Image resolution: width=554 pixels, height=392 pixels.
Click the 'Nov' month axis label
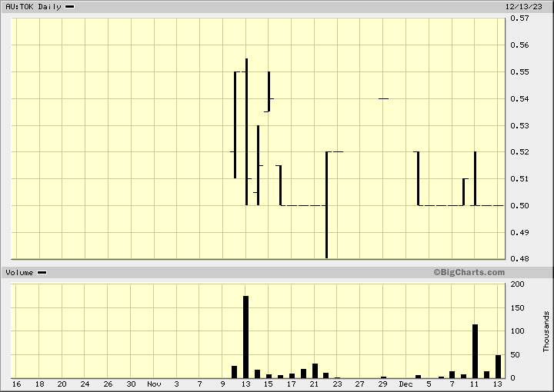click(154, 384)
